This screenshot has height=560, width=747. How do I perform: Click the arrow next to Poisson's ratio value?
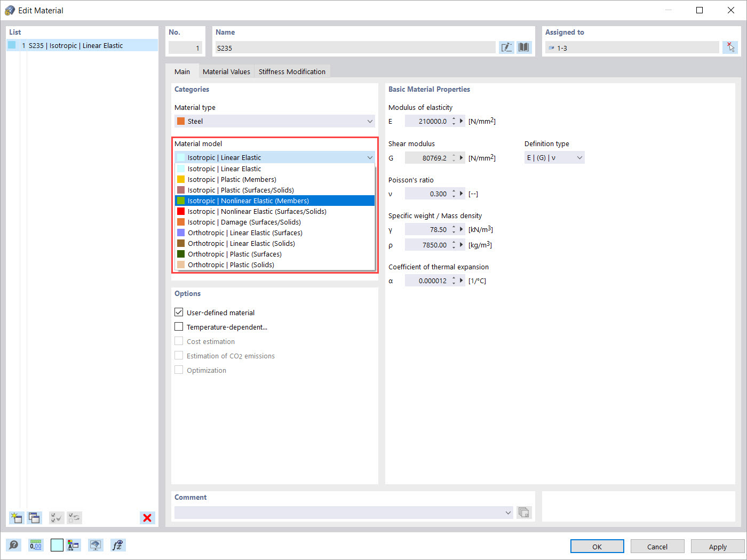[x=462, y=194]
